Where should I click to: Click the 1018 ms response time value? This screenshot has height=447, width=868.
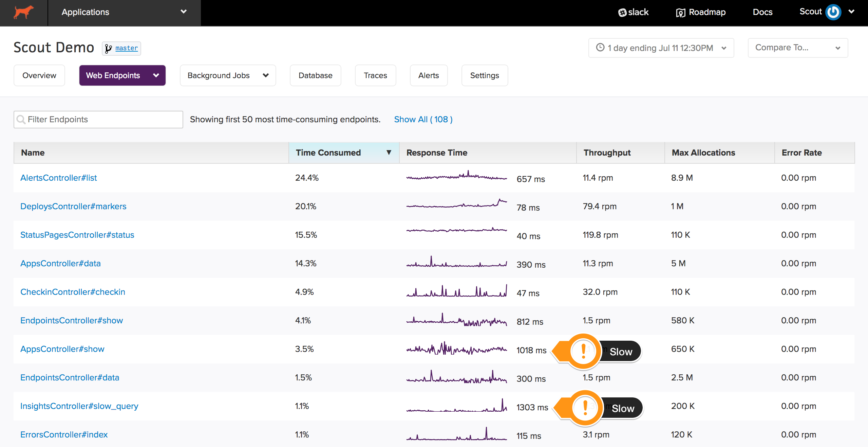click(531, 351)
